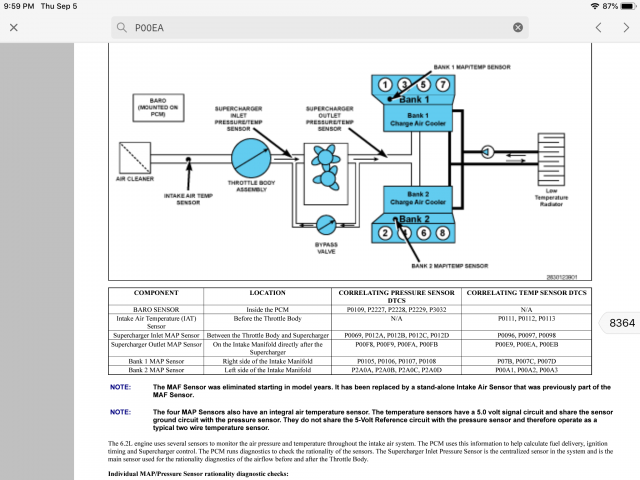
Task: Tap the page number 8364 indicator
Action: pos(621,323)
